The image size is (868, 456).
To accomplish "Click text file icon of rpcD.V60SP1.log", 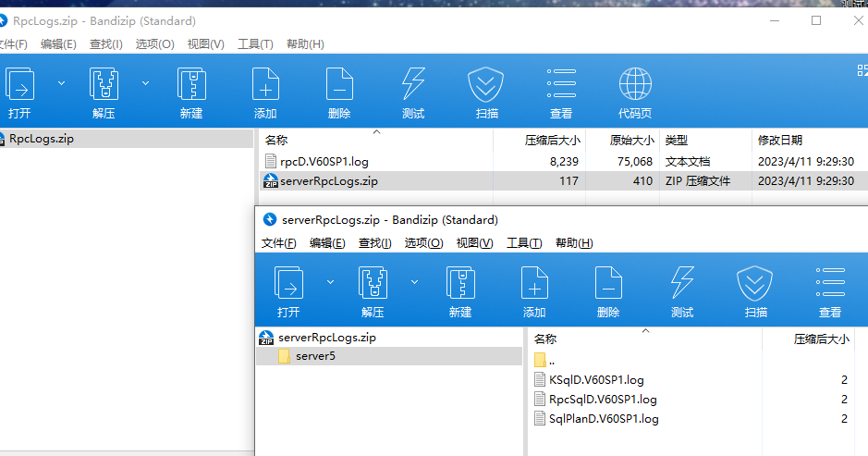I will pyautogui.click(x=270, y=161).
